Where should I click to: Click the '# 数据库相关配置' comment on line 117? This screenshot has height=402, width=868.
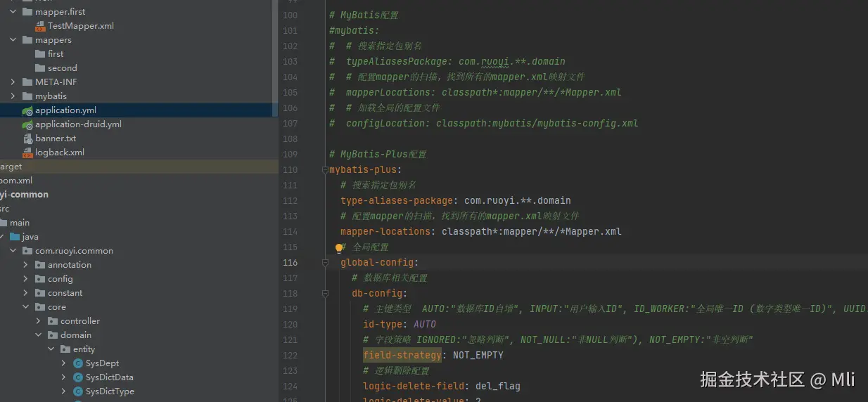point(389,278)
